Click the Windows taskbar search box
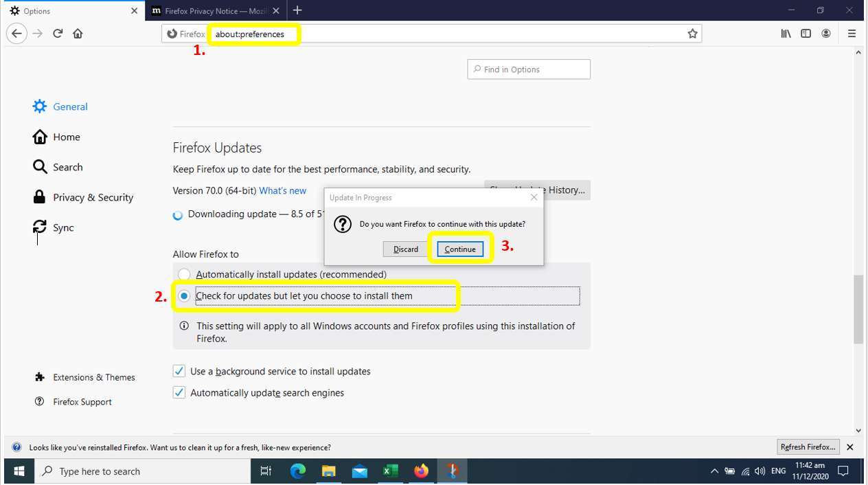 click(142, 471)
